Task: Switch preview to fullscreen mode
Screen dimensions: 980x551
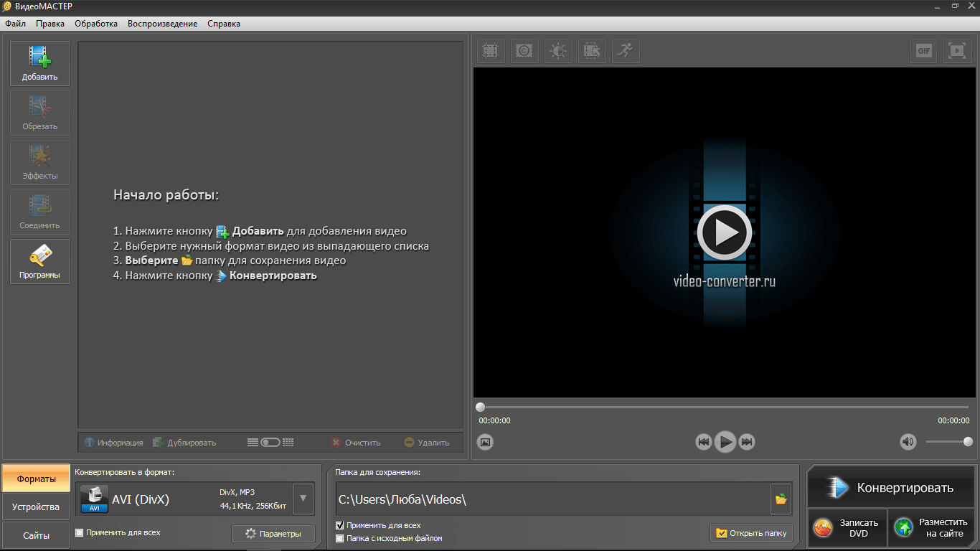Action: tap(957, 51)
